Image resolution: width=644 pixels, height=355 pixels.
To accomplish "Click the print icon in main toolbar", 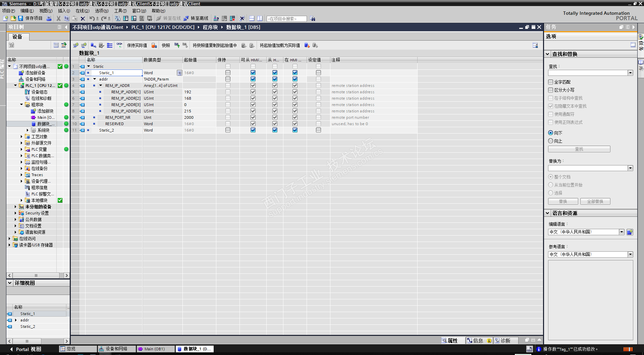I will point(49,18).
